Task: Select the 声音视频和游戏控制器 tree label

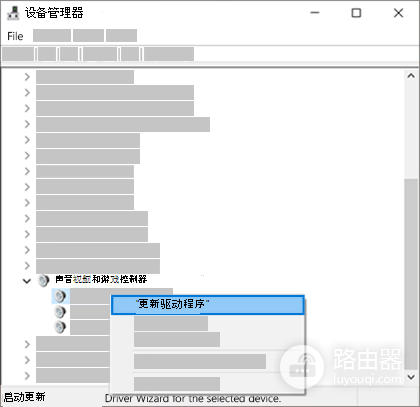Action: pyautogui.click(x=101, y=279)
